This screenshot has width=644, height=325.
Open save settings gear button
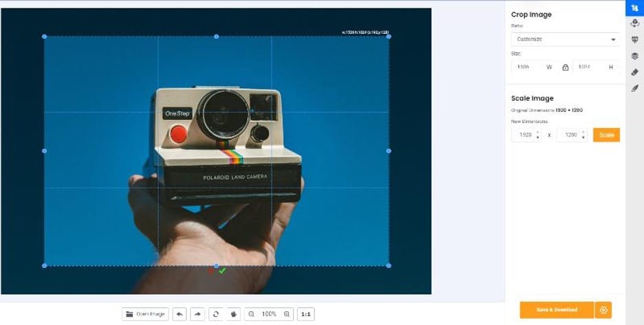point(603,310)
